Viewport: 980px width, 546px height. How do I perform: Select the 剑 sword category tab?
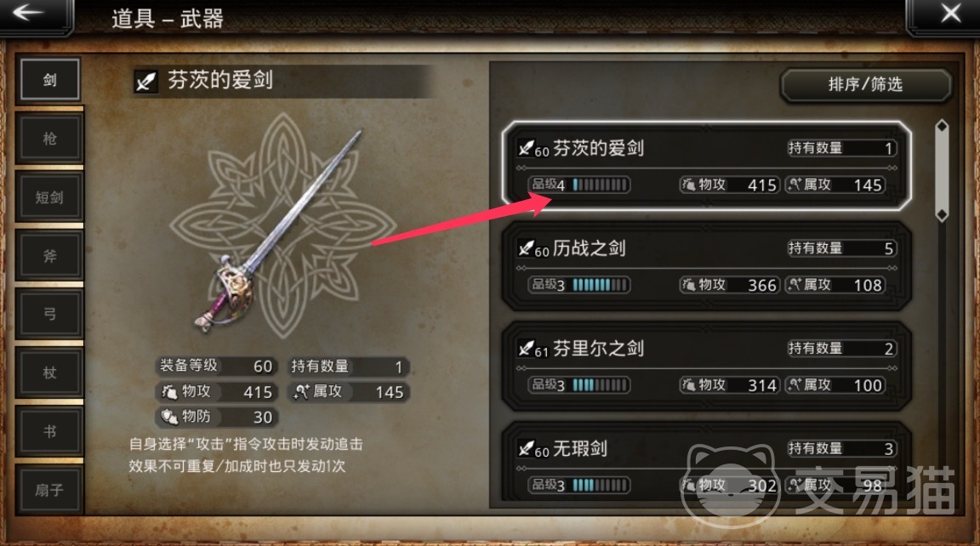point(50,80)
